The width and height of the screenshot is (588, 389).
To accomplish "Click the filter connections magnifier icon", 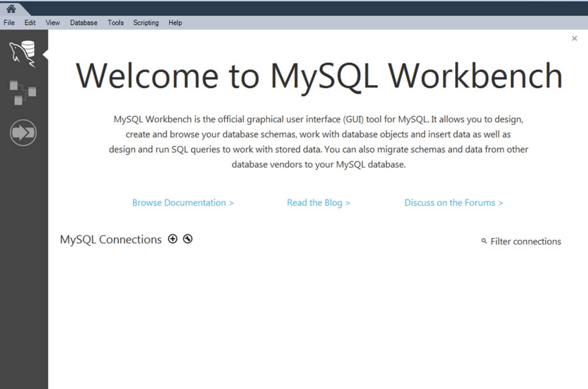I will click(x=484, y=241).
